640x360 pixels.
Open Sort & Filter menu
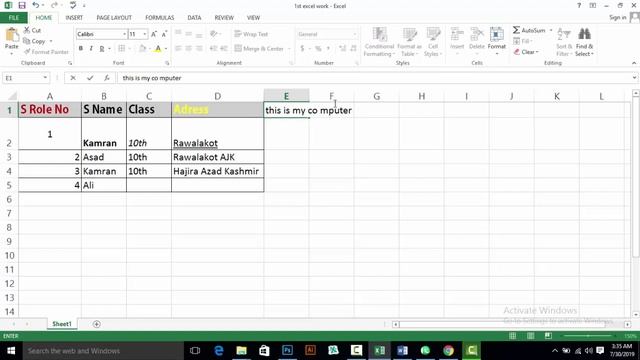pos(564,42)
